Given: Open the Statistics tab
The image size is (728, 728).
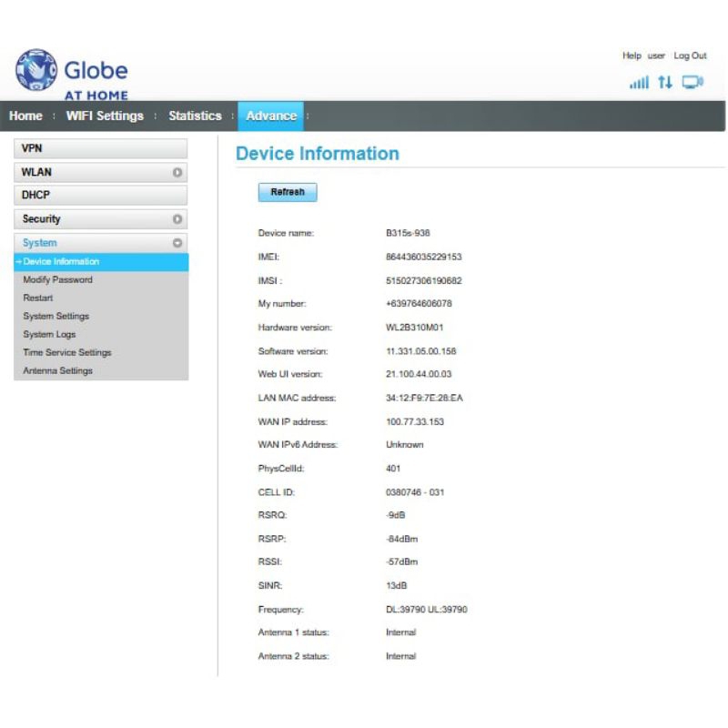Looking at the screenshot, I should pyautogui.click(x=195, y=116).
